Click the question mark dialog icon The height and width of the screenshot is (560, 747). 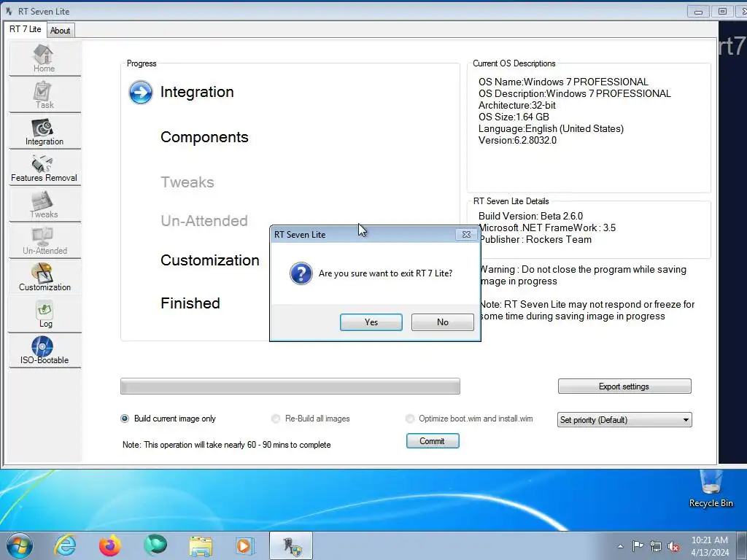[x=301, y=273]
